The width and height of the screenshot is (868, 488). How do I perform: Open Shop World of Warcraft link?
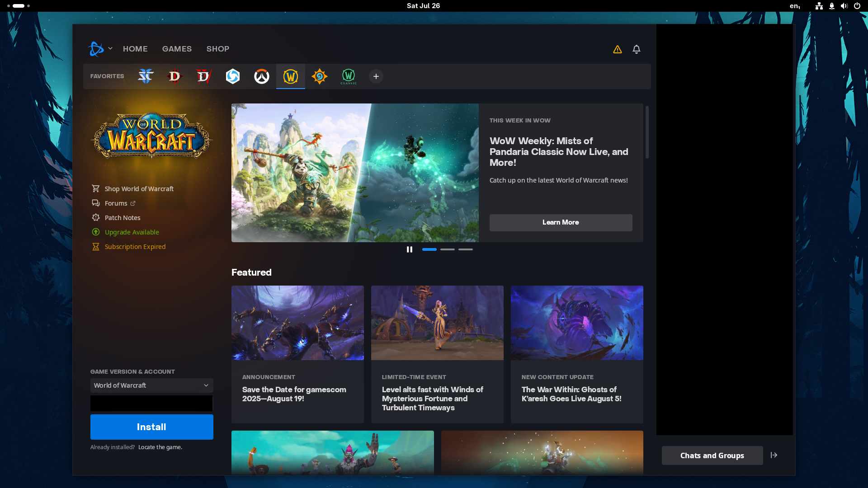(x=139, y=189)
